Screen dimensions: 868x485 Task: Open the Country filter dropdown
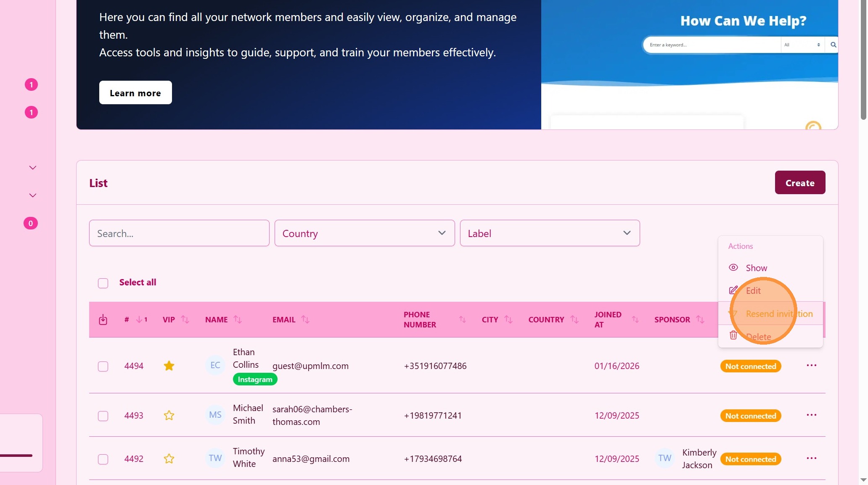364,233
